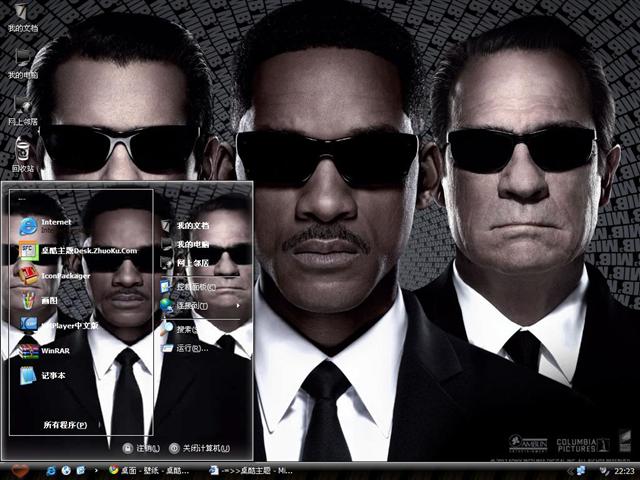The width and height of the screenshot is (640, 480).
Task: Click globe browser quick launch icon
Action: coord(66,471)
